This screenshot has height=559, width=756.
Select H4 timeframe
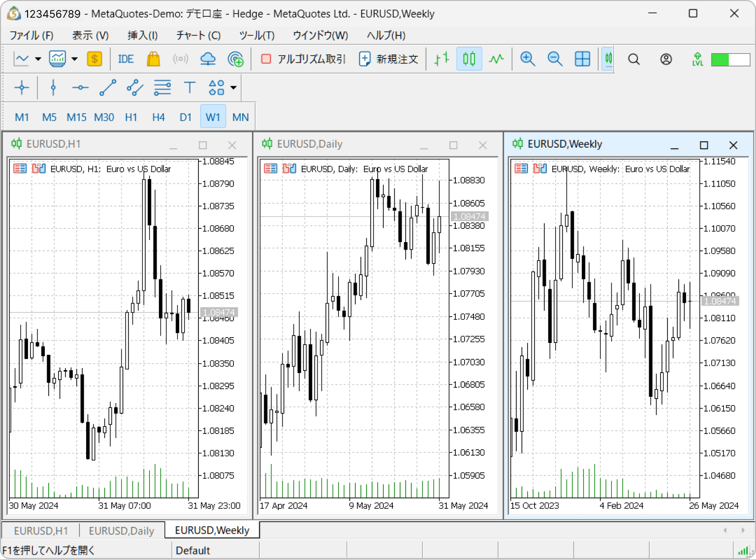click(x=158, y=117)
